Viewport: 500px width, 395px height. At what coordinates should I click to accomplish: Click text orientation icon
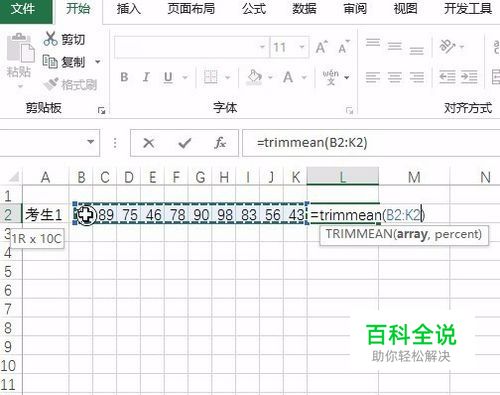click(447, 46)
